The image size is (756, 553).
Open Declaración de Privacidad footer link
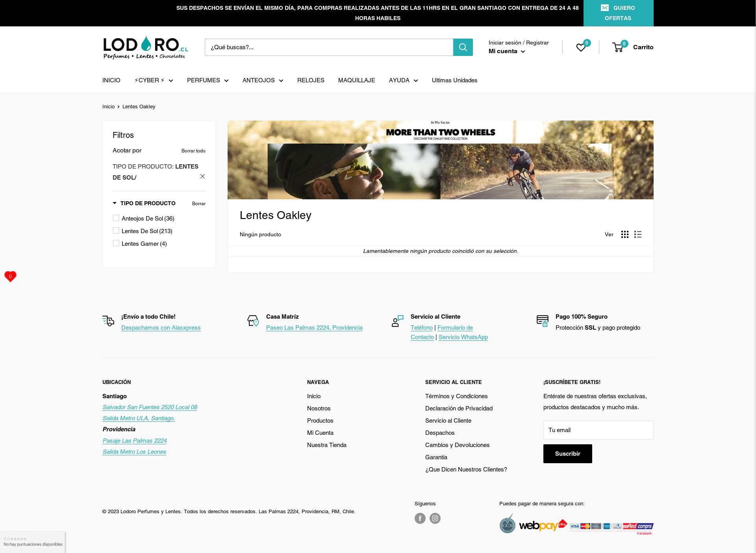click(x=459, y=408)
